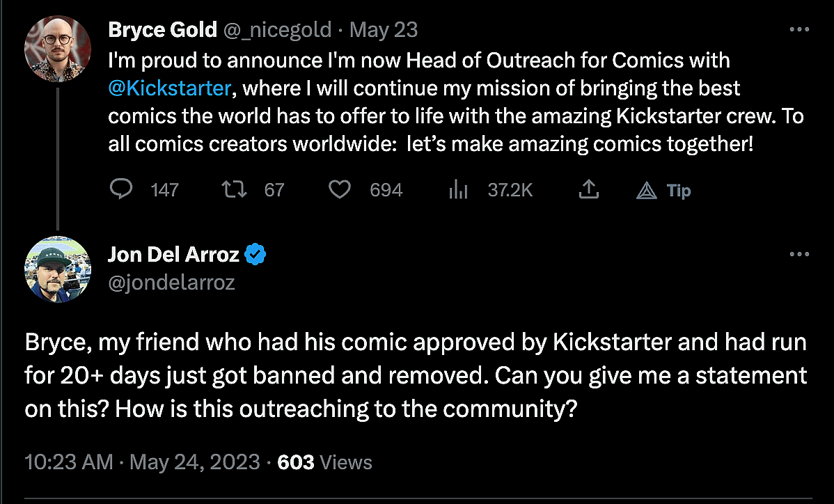Click the share icon on Bryce's tweet
834x504 pixels.
click(x=589, y=189)
